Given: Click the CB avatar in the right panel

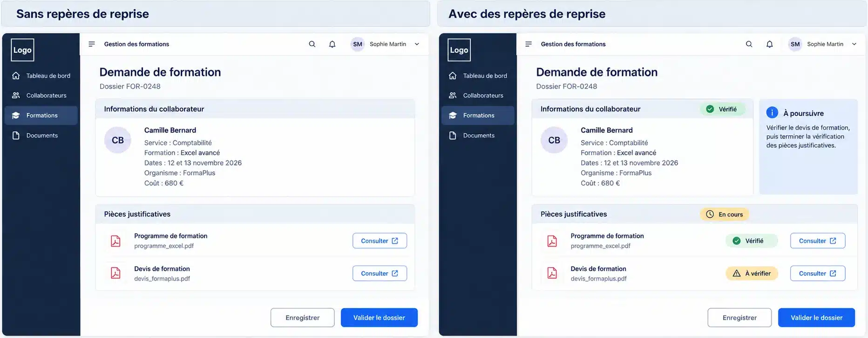Looking at the screenshot, I should coord(554,140).
